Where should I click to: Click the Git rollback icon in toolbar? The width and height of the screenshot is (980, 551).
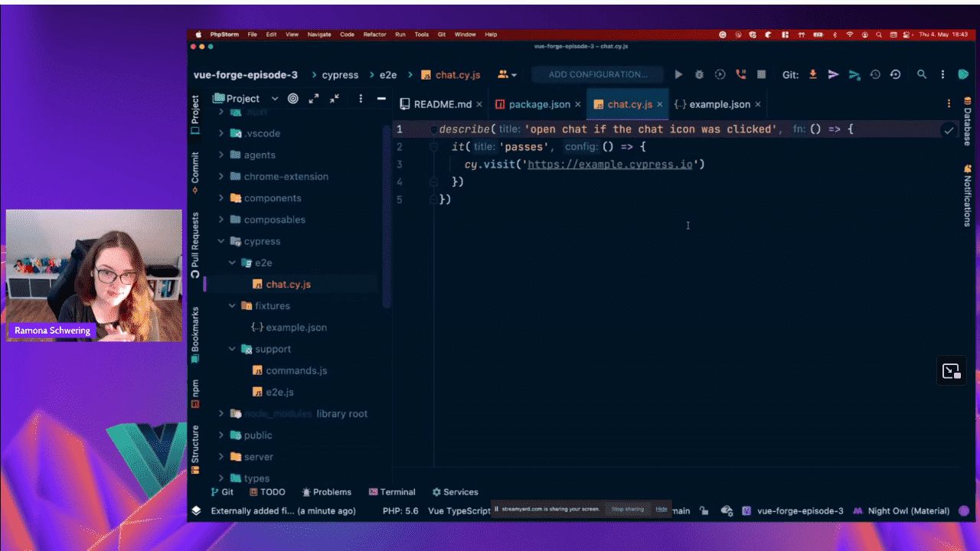coord(895,75)
